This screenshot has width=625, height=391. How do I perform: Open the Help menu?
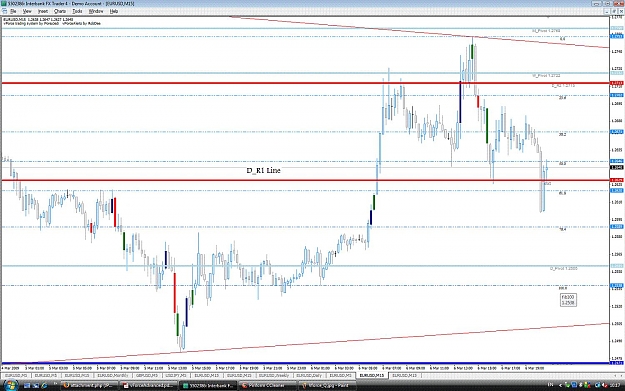tap(114, 11)
